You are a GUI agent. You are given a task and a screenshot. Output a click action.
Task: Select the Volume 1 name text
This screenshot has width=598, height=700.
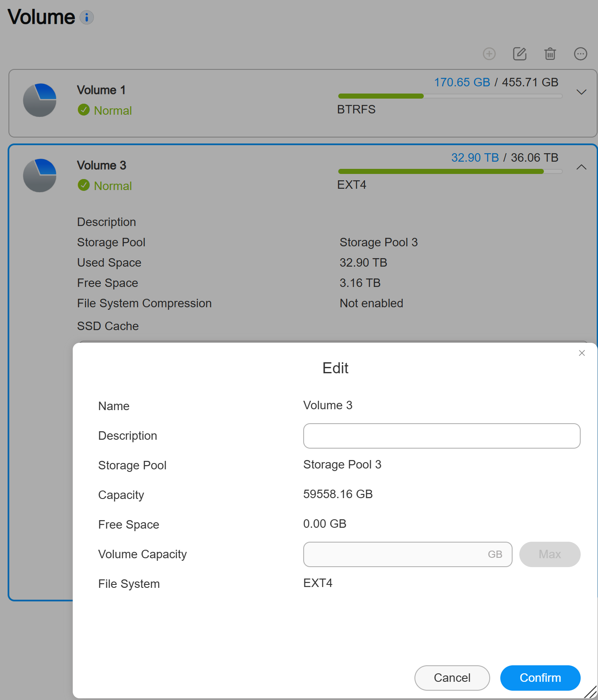click(x=101, y=90)
